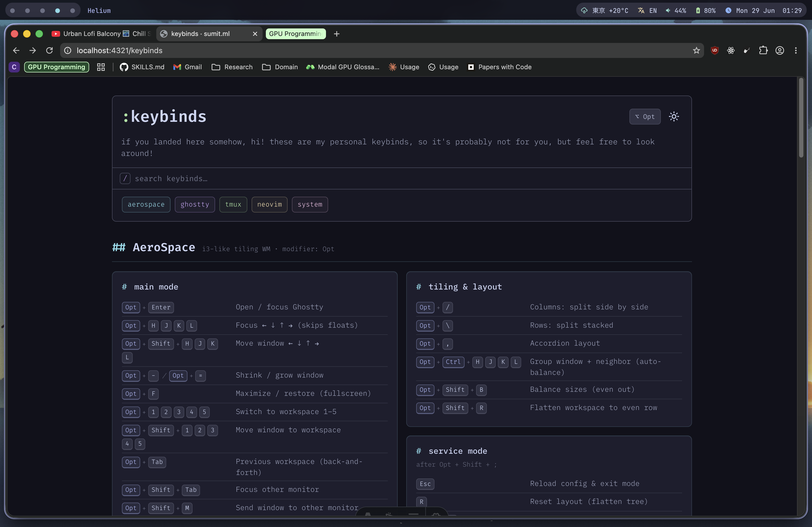Open the date and time clock
The width and height of the screenshot is (812, 527).
(763, 10)
